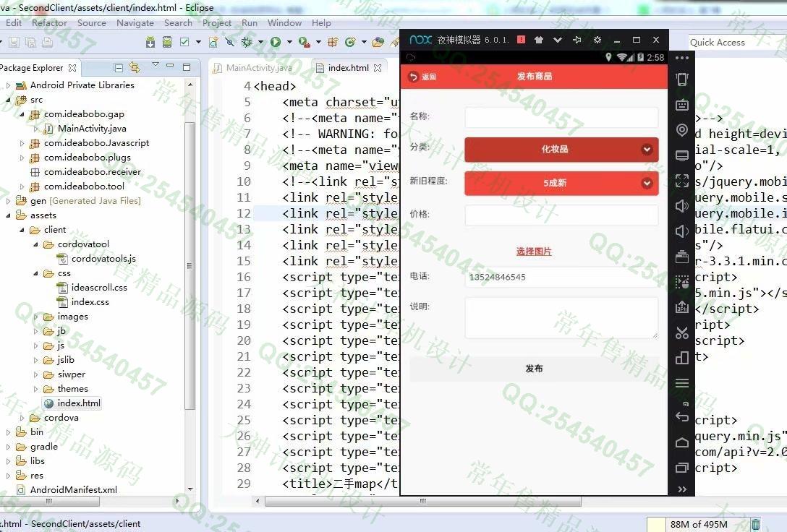Select MainActivity.java in Package Explorer

pos(92,129)
